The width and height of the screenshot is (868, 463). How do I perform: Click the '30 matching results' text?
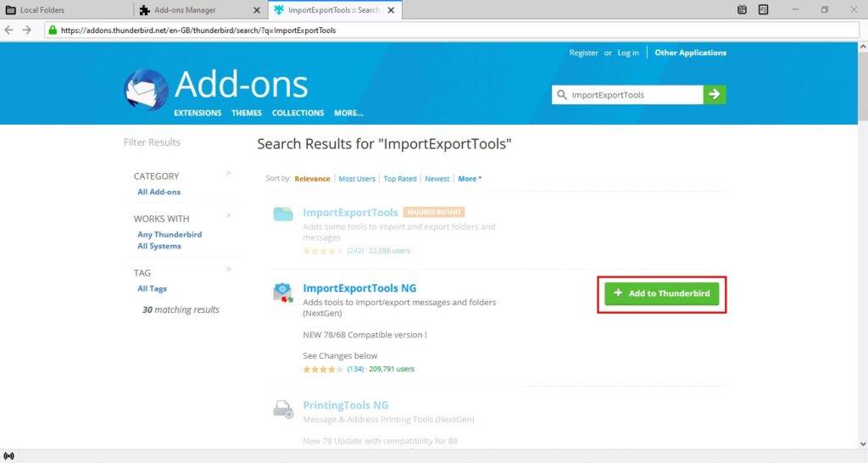[181, 310]
